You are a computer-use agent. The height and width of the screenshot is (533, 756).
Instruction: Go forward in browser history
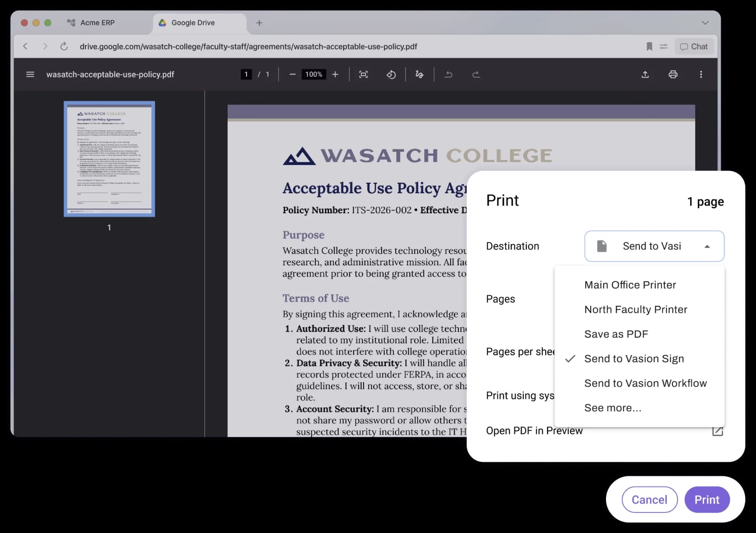click(x=45, y=46)
